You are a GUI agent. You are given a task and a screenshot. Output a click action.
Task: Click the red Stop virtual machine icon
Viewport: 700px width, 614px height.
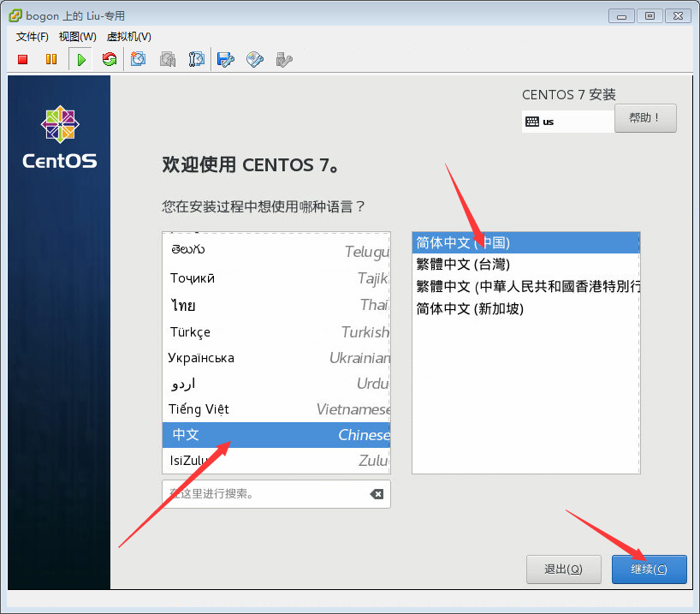[x=23, y=59]
